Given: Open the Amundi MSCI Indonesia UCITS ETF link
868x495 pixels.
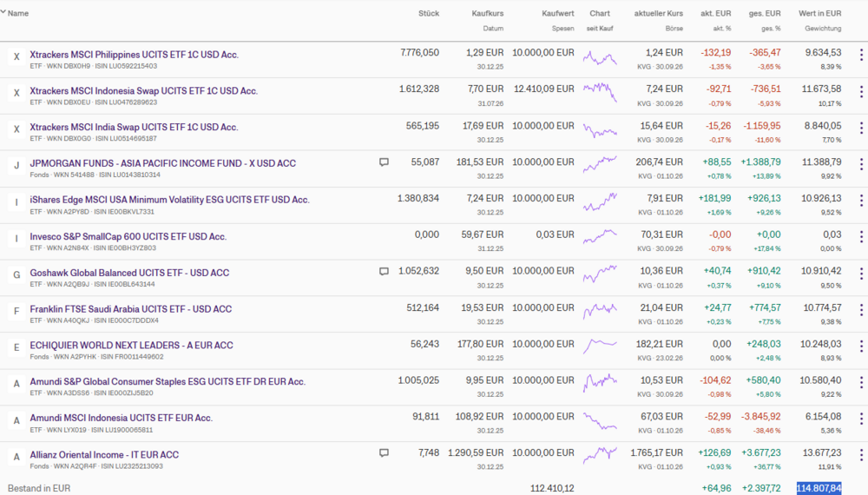Looking at the screenshot, I should (x=122, y=418).
